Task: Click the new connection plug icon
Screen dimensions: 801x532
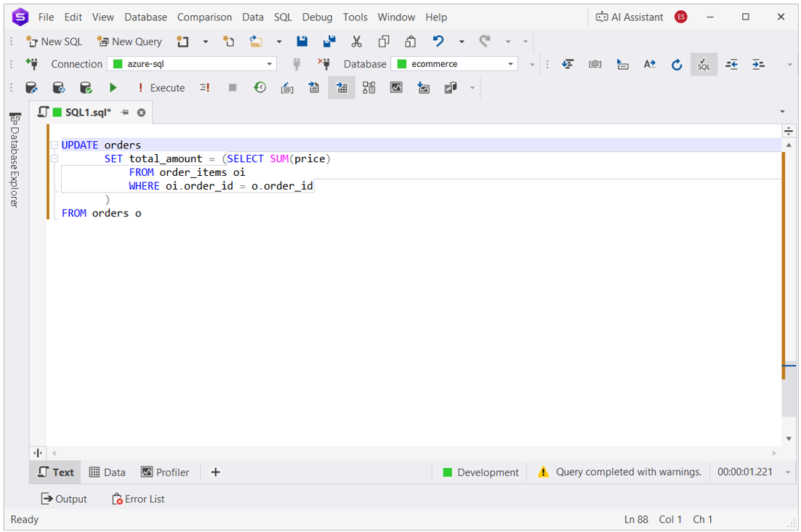Action: click(x=32, y=64)
